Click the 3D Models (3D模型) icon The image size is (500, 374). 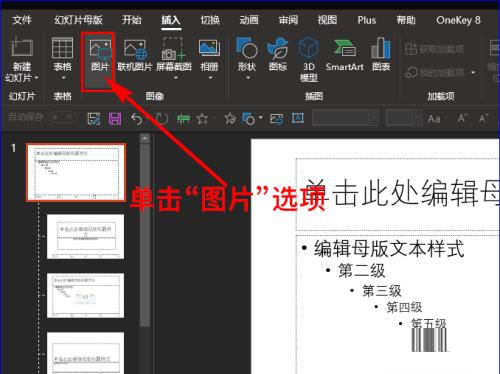pos(309,48)
